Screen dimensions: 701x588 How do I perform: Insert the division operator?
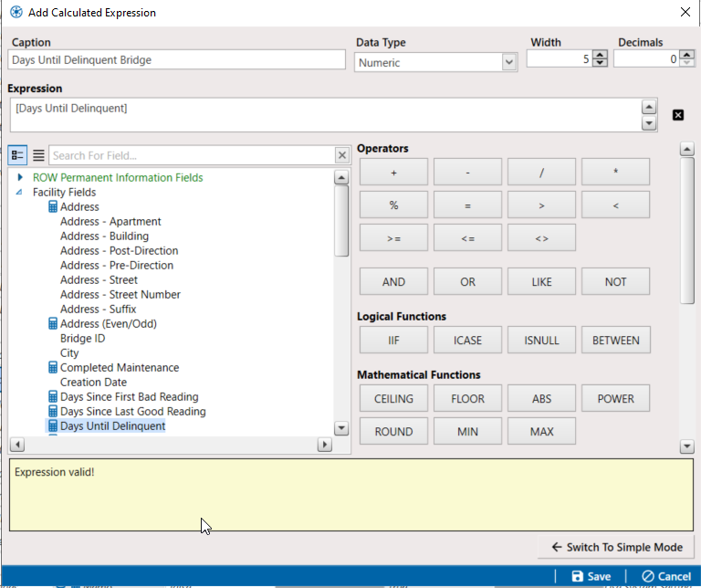pos(541,172)
